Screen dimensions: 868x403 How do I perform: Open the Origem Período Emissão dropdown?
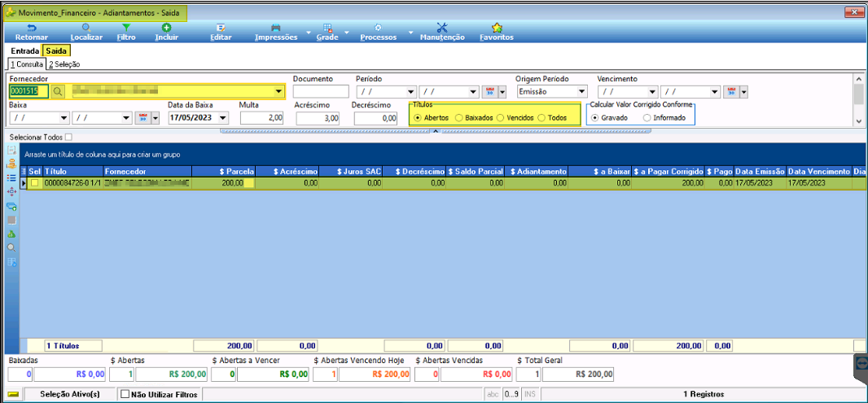click(581, 92)
